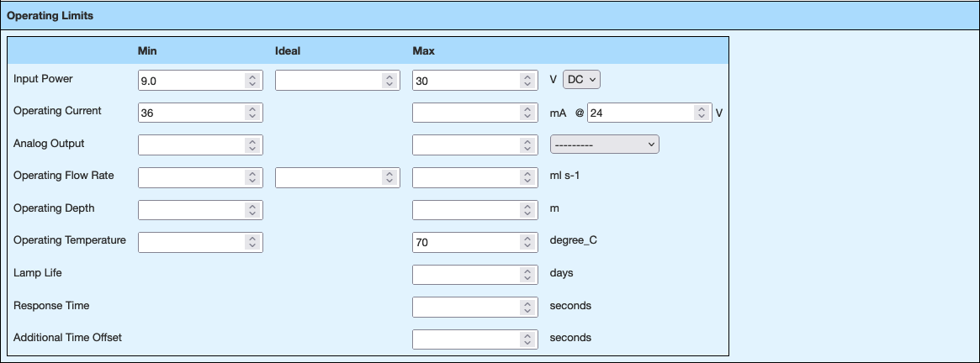Viewport: 980px width, 363px height.
Task: Click the Operating Current voltage field
Action: [x=640, y=113]
